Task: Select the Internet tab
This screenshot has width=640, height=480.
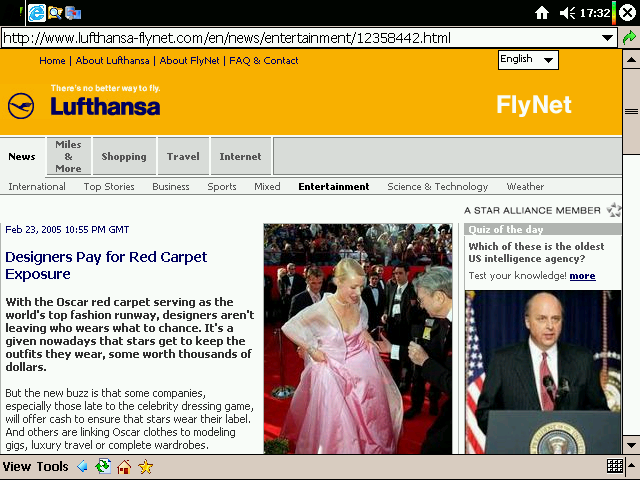Action: point(240,156)
